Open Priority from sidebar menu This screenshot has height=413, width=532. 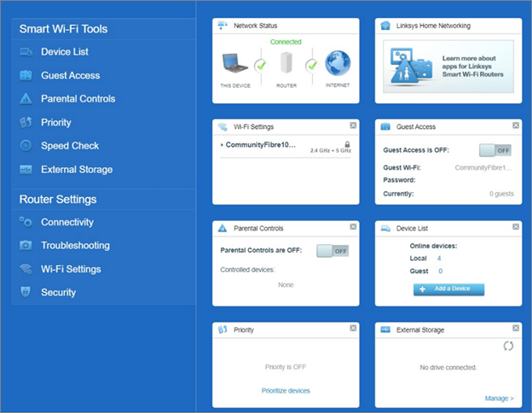click(x=56, y=122)
